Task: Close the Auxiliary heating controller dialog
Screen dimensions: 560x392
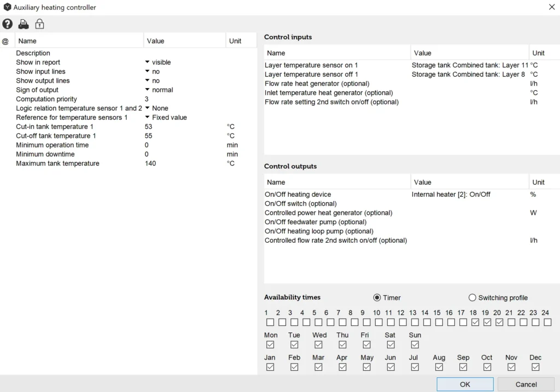Action: pyautogui.click(x=551, y=7)
